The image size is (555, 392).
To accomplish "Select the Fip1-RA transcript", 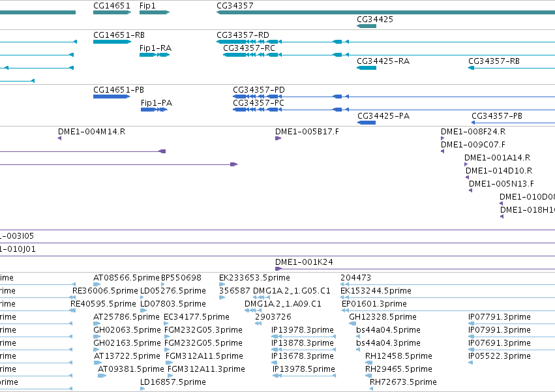I will click(155, 55).
